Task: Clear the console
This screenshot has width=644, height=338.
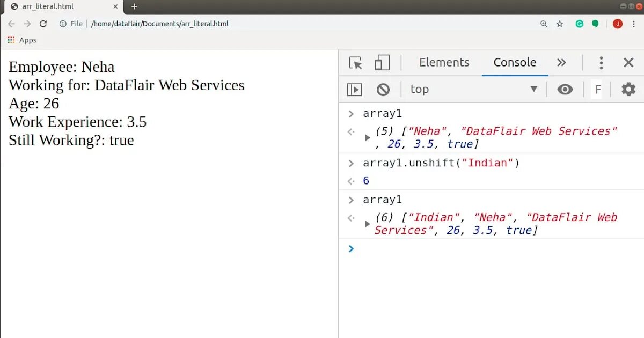Action: tap(383, 90)
